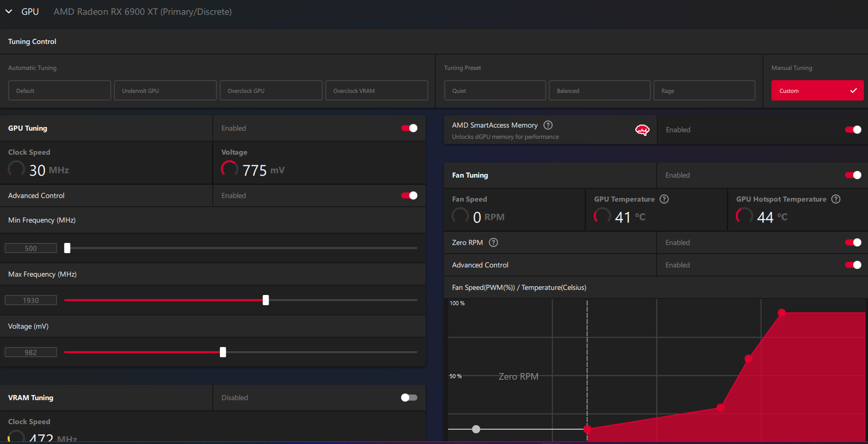Select the Rage tuning preset
This screenshot has height=444, width=868.
click(704, 90)
